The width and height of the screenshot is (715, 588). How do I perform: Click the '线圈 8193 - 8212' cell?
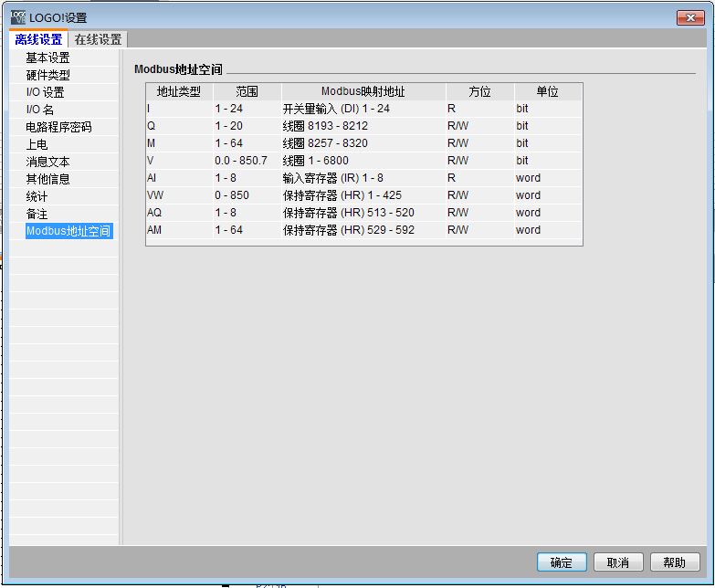click(x=363, y=126)
